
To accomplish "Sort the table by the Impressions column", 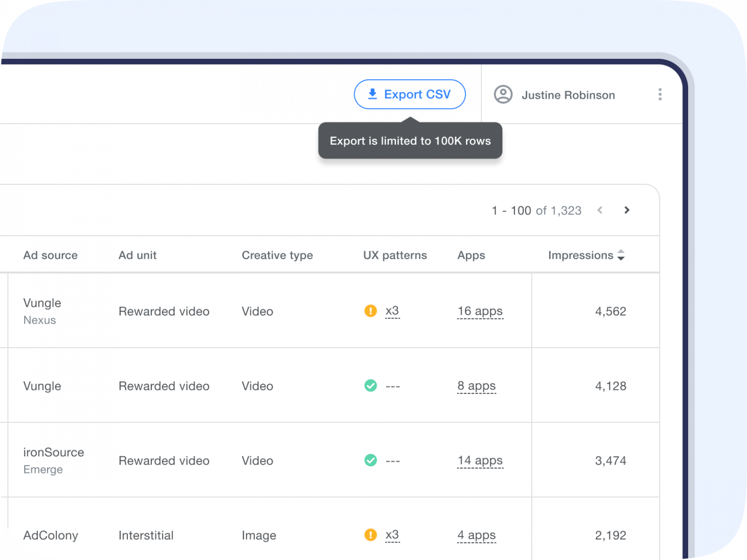I will pyautogui.click(x=581, y=255).
